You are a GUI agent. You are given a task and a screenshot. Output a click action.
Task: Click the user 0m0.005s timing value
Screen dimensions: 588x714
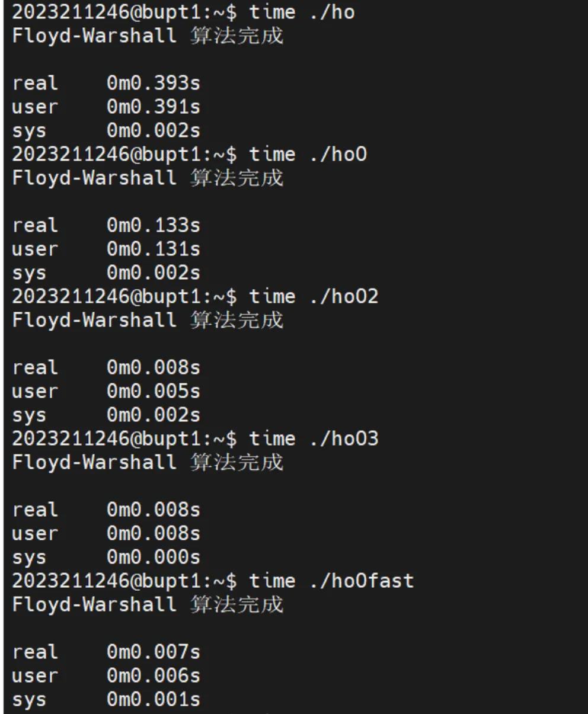pyautogui.click(x=154, y=391)
